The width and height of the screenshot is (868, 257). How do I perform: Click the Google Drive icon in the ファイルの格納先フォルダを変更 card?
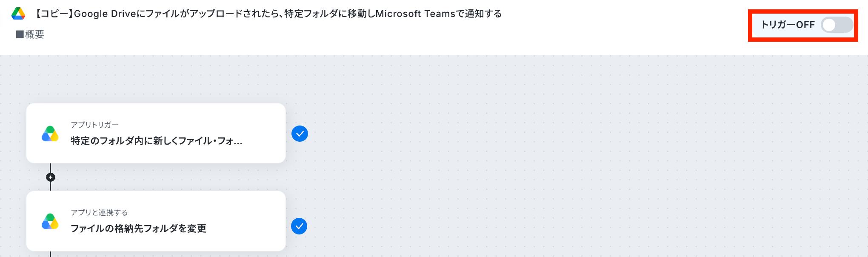pos(50,221)
